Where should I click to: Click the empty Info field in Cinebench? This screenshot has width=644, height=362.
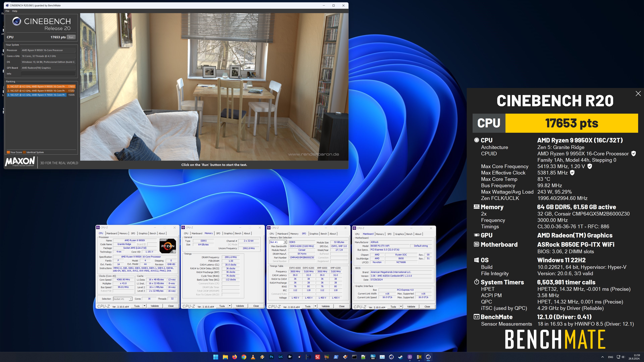point(48,74)
